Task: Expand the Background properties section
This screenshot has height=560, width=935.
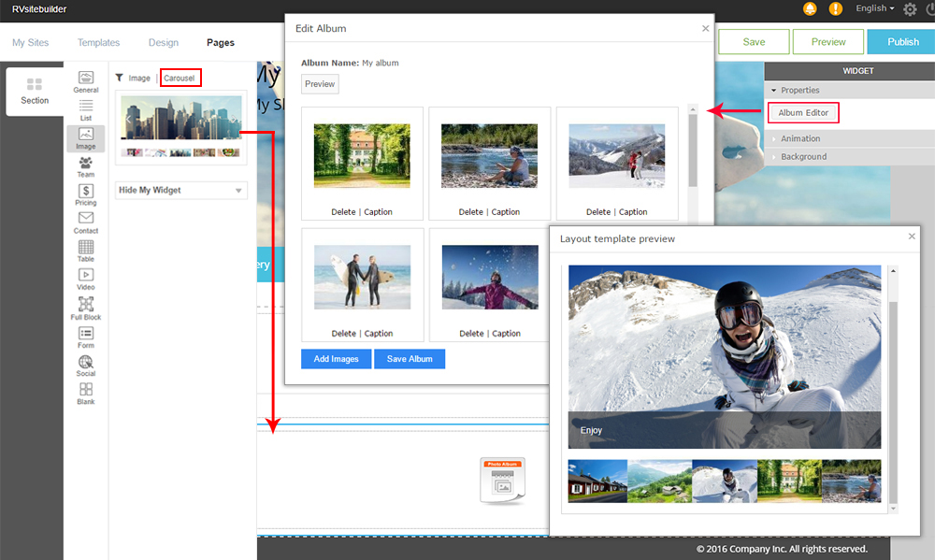Action: (803, 157)
